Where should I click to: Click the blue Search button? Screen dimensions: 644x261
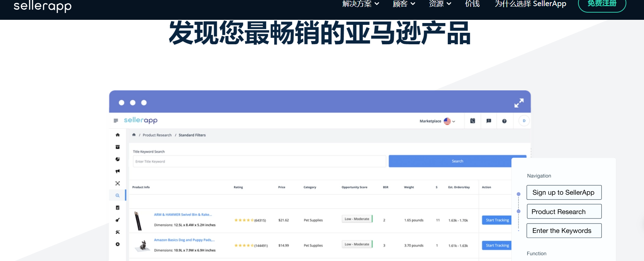pos(457,161)
